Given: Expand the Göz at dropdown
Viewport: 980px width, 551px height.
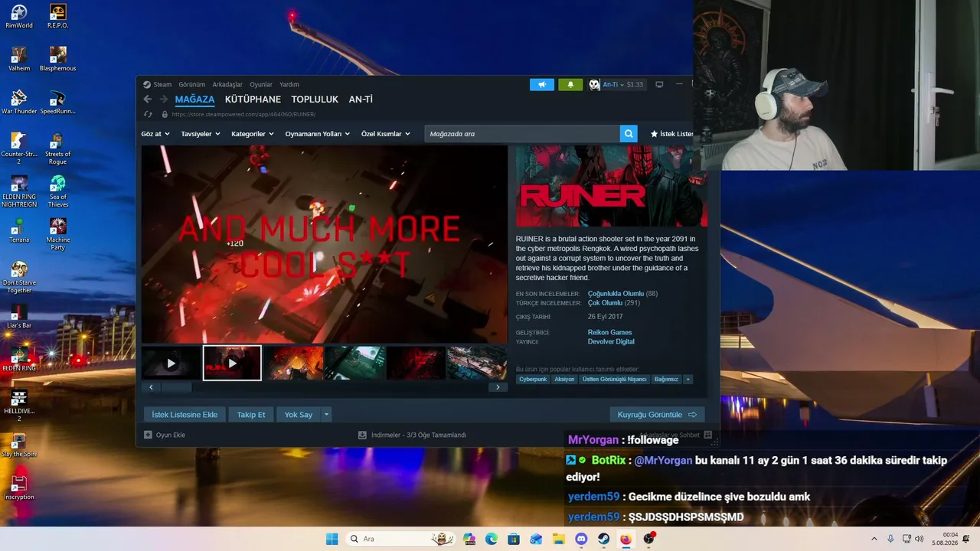Looking at the screenshot, I should (155, 134).
